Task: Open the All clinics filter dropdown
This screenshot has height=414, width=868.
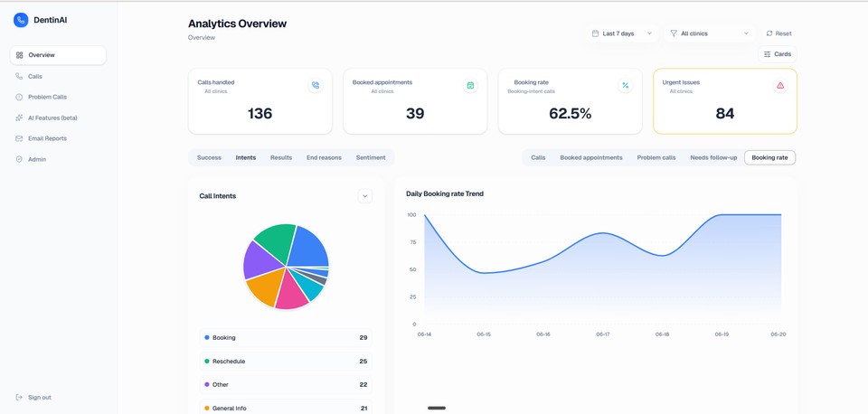Action: point(710,33)
